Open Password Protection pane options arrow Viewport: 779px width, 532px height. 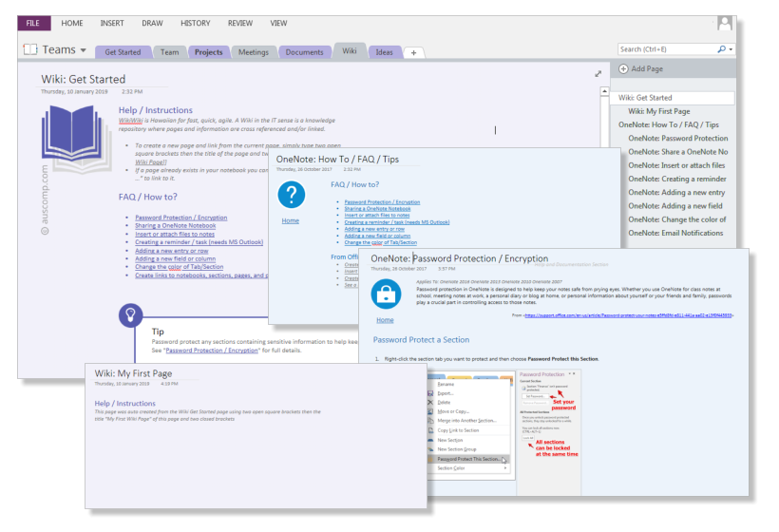tap(570, 373)
